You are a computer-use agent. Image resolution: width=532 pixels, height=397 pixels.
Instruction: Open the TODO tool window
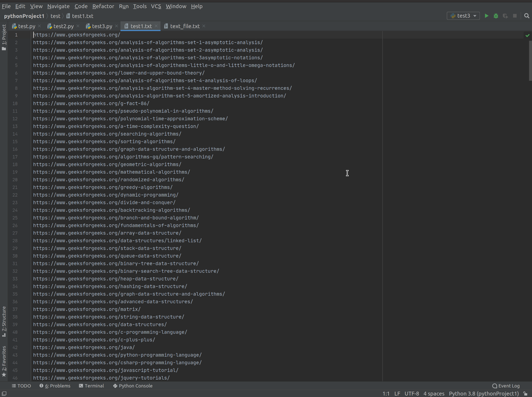click(x=21, y=386)
